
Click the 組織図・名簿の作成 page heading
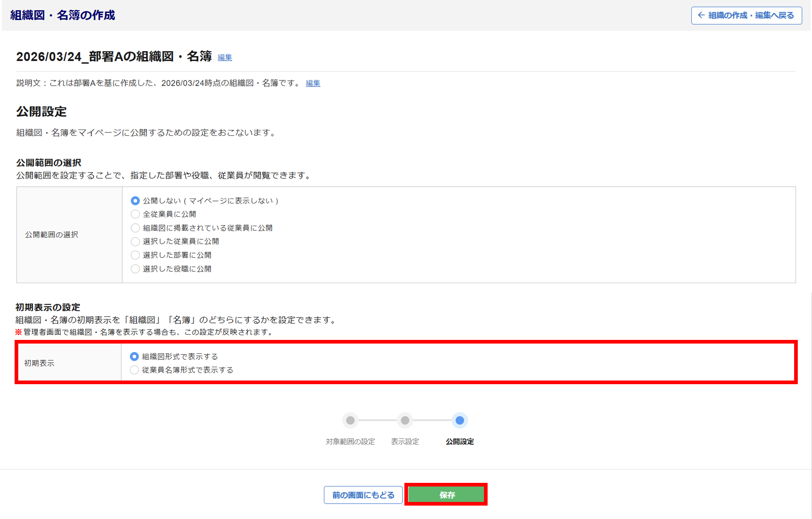[63, 15]
